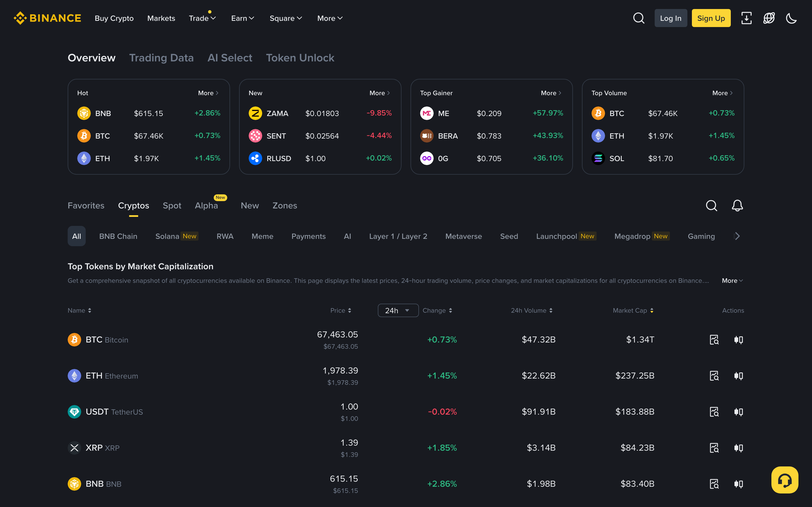Open the notifications bell icon

pyautogui.click(x=737, y=206)
